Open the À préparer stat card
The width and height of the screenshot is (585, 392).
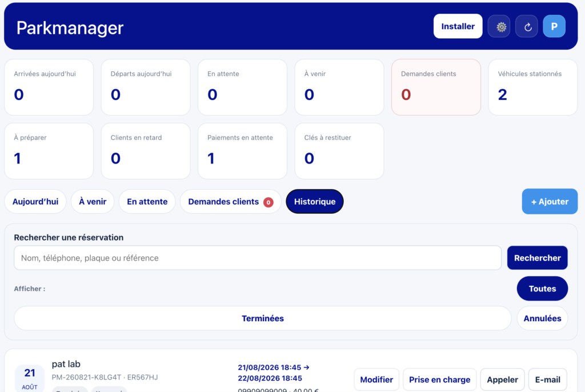[49, 151]
